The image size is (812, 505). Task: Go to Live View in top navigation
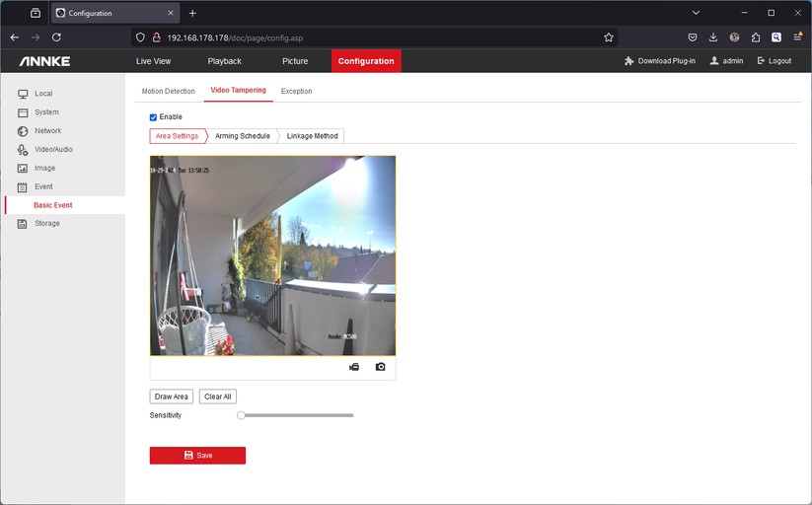coord(153,61)
